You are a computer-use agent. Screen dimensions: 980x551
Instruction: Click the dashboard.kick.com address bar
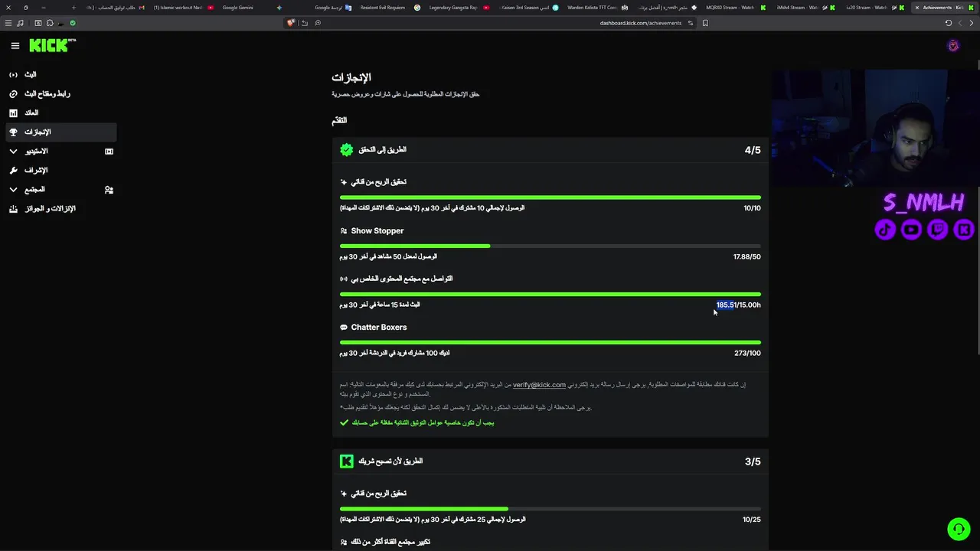[640, 23]
